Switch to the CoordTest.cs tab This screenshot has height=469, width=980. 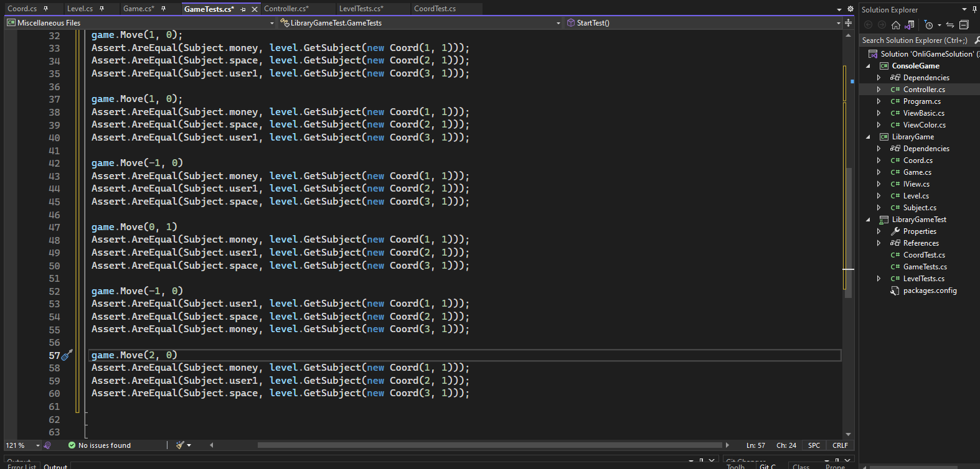435,9
